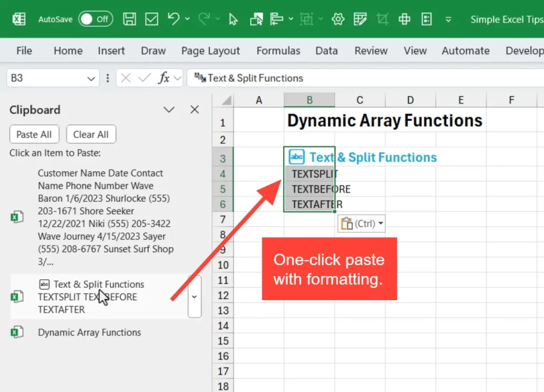Open the dropdown for the Text & Split clipboard item

point(194,297)
